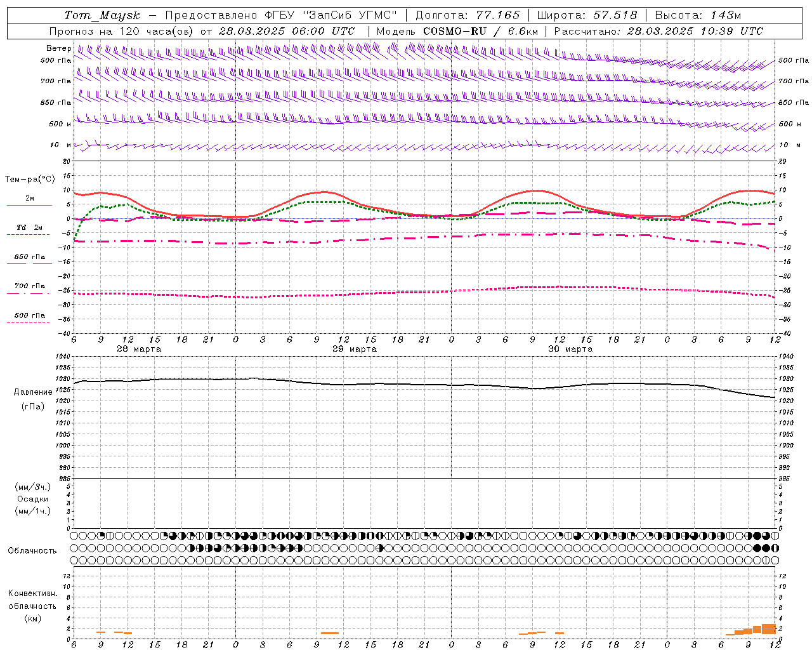Click the 30 марта date label
812x650 pixels.
point(570,349)
